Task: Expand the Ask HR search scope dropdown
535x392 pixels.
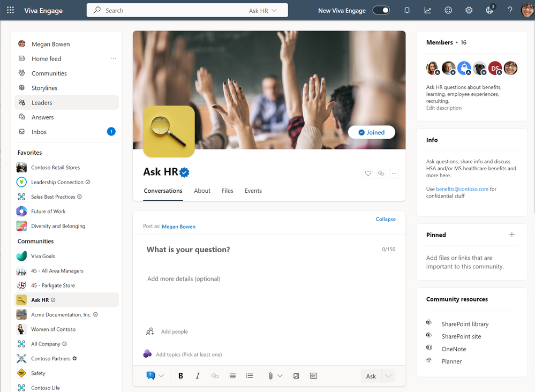Action: tap(263, 11)
